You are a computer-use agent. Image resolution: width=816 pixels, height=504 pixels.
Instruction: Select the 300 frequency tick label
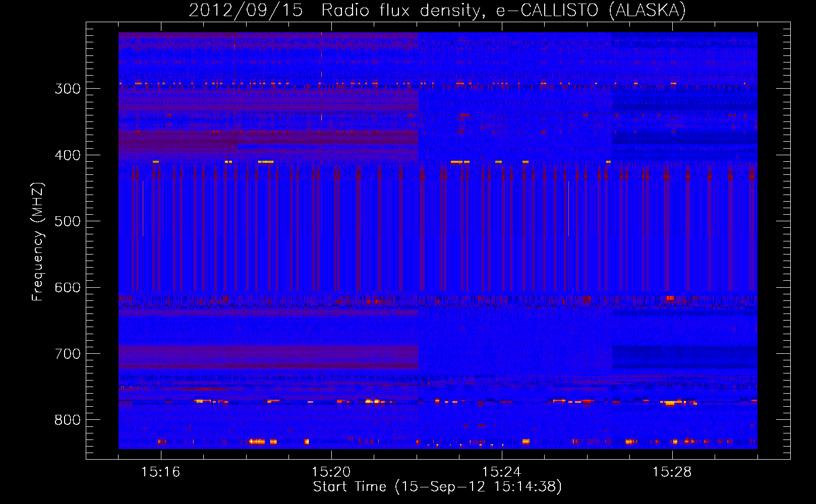pos(68,89)
